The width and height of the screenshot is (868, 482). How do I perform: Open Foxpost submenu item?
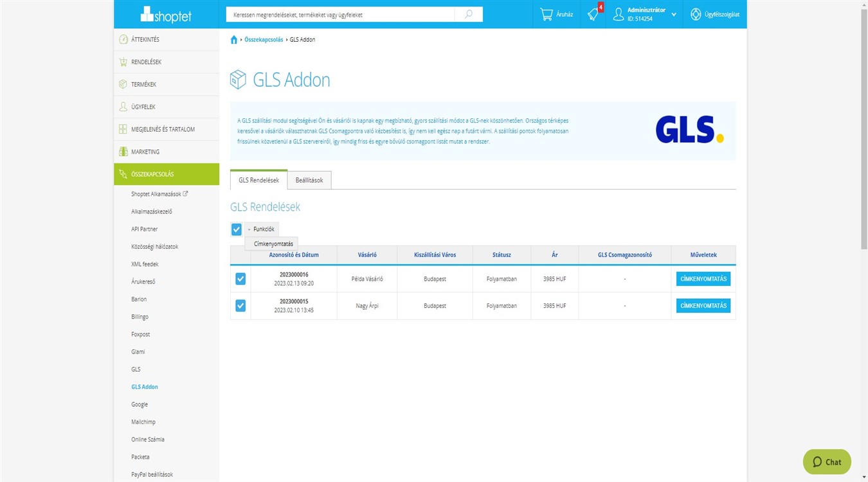pyautogui.click(x=141, y=334)
